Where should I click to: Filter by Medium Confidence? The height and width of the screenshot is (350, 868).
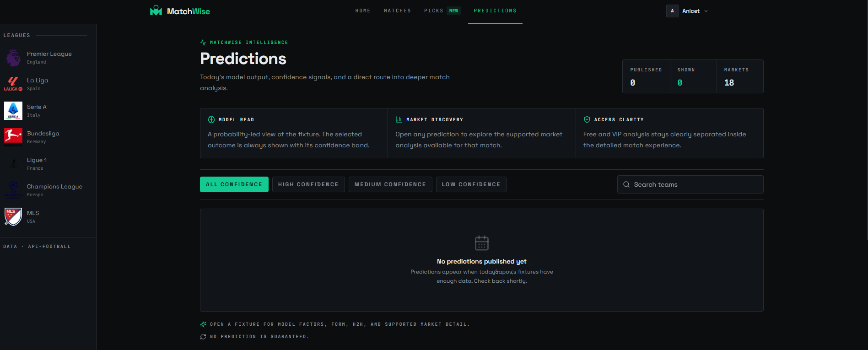tap(390, 184)
